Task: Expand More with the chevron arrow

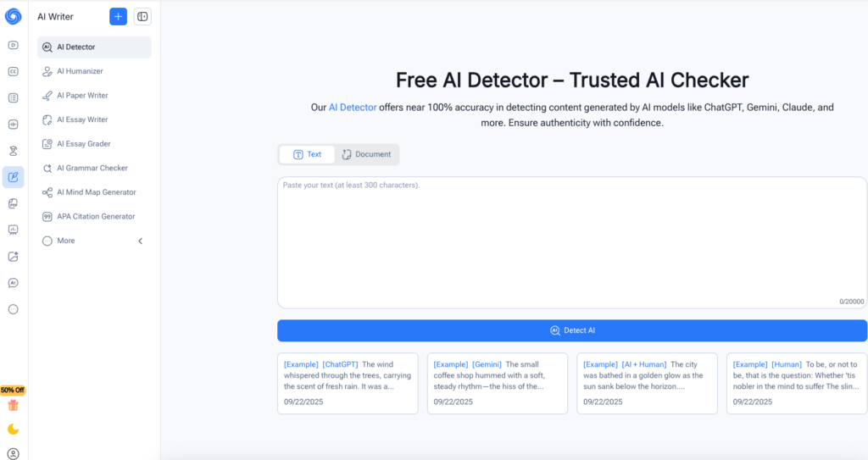Action: click(x=140, y=241)
